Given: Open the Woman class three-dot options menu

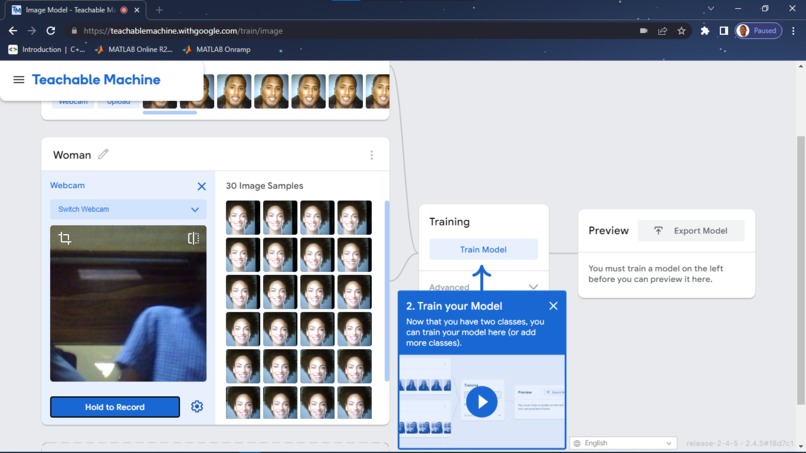Looking at the screenshot, I should tap(372, 155).
